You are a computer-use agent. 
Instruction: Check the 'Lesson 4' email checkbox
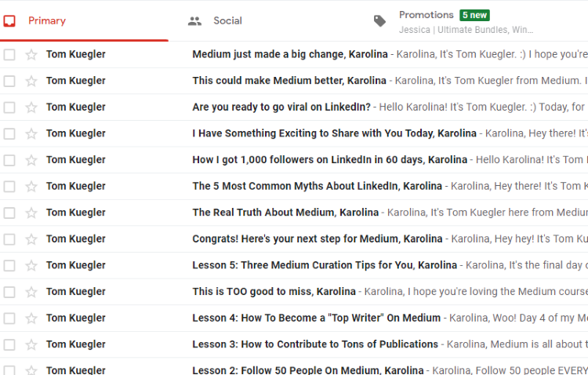[9, 319]
